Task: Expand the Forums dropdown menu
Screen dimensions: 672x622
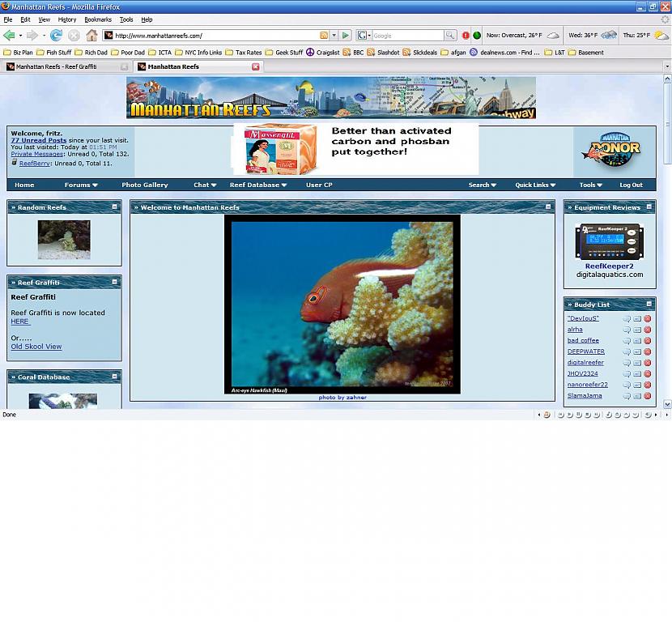Action: (x=81, y=185)
